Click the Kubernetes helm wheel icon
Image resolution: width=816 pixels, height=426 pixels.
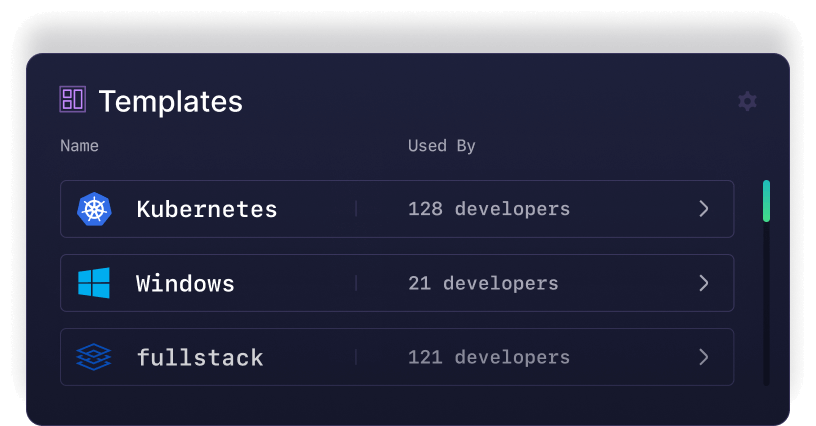pos(94,209)
